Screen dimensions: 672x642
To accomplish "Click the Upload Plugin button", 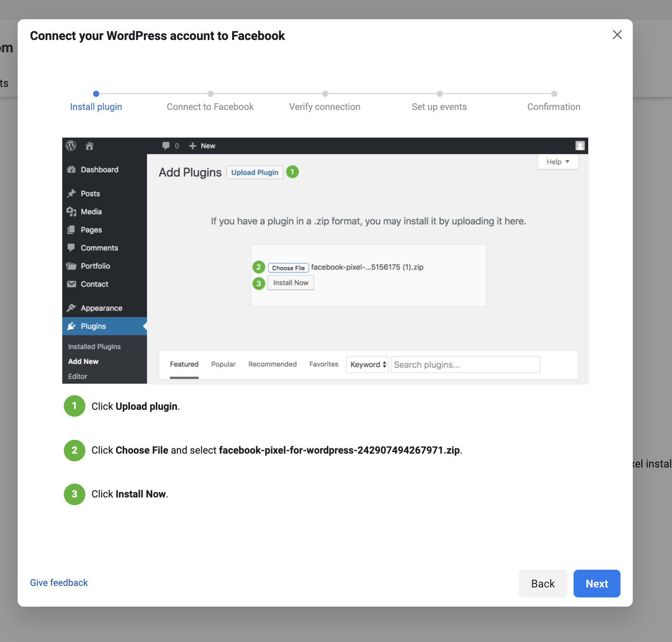I will [254, 173].
